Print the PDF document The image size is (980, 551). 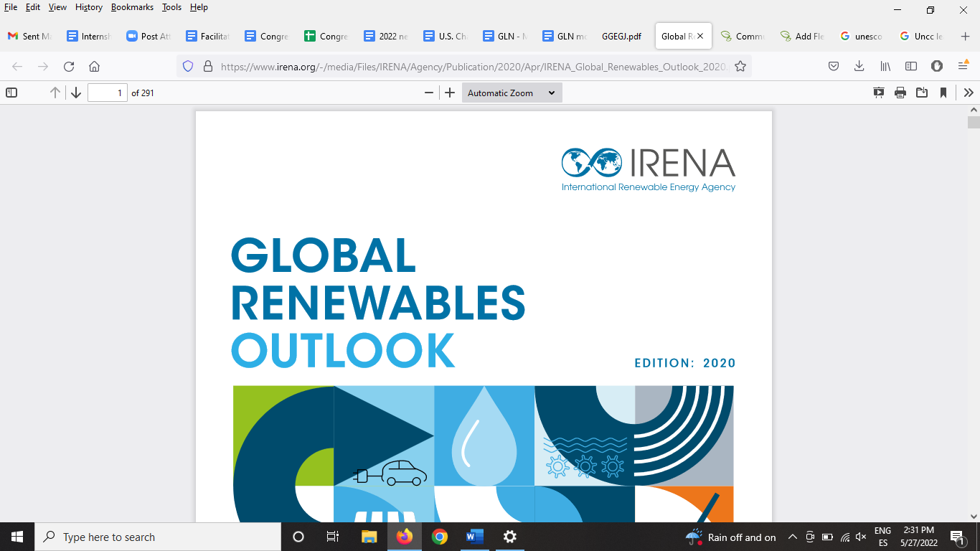click(x=900, y=93)
